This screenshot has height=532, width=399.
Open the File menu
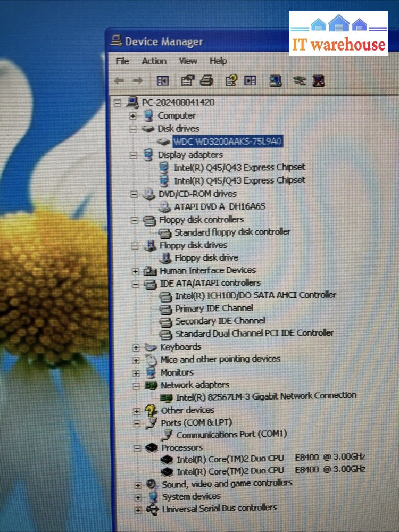(x=122, y=61)
